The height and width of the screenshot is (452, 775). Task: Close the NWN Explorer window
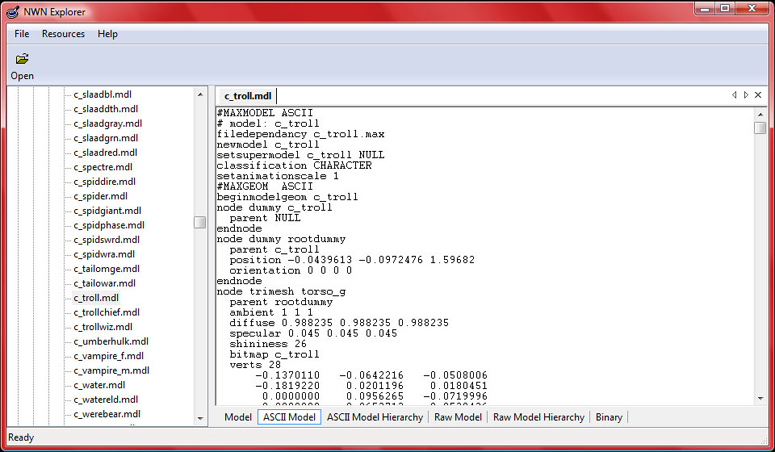point(752,8)
